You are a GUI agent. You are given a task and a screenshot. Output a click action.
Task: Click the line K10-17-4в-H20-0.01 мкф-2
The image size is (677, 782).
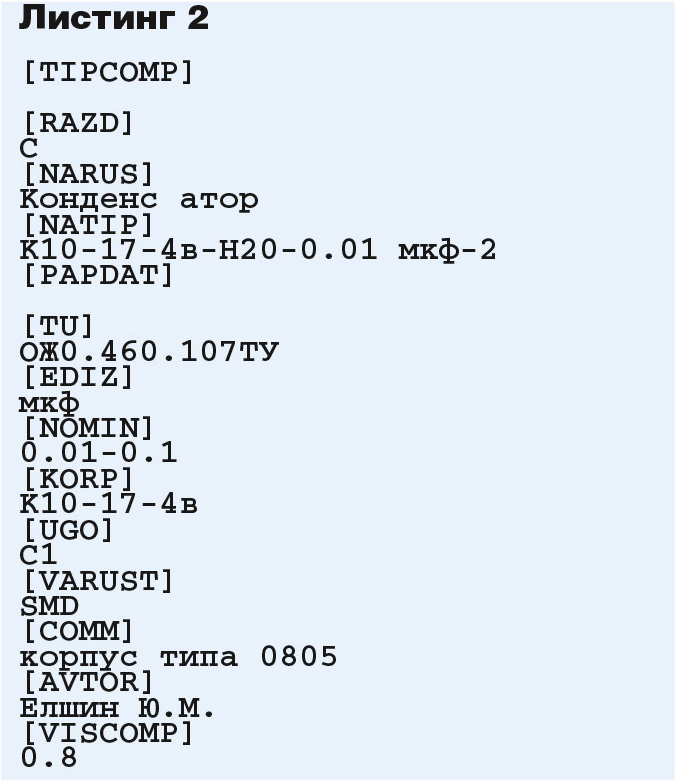coord(258,250)
